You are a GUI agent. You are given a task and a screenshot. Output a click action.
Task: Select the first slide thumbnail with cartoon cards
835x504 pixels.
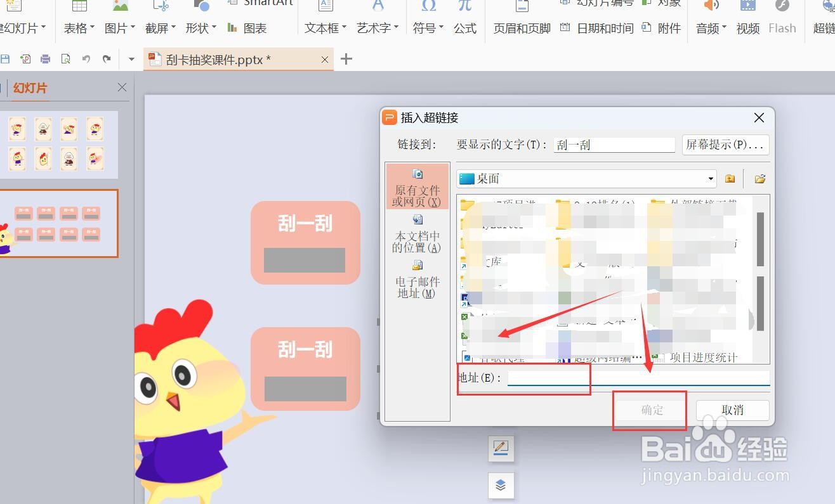pyautogui.click(x=59, y=145)
